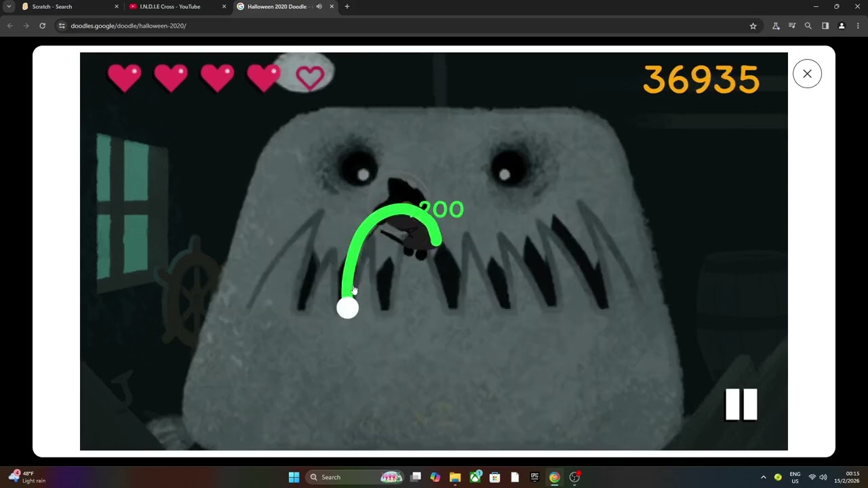This screenshot has height=488, width=868.
Task: Reload the doodle page
Action: pyautogui.click(x=42, y=26)
